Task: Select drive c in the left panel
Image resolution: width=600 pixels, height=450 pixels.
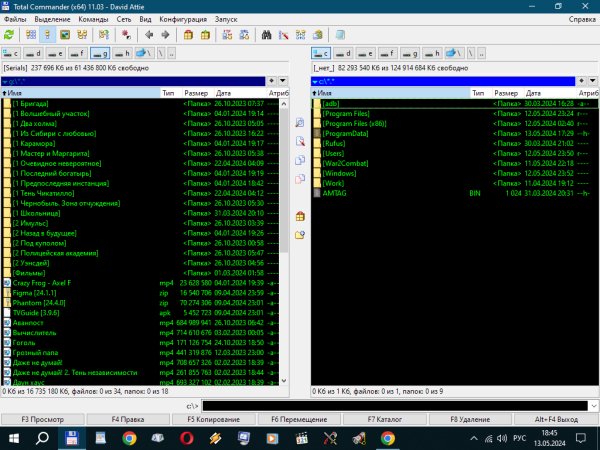Action: click(x=11, y=54)
